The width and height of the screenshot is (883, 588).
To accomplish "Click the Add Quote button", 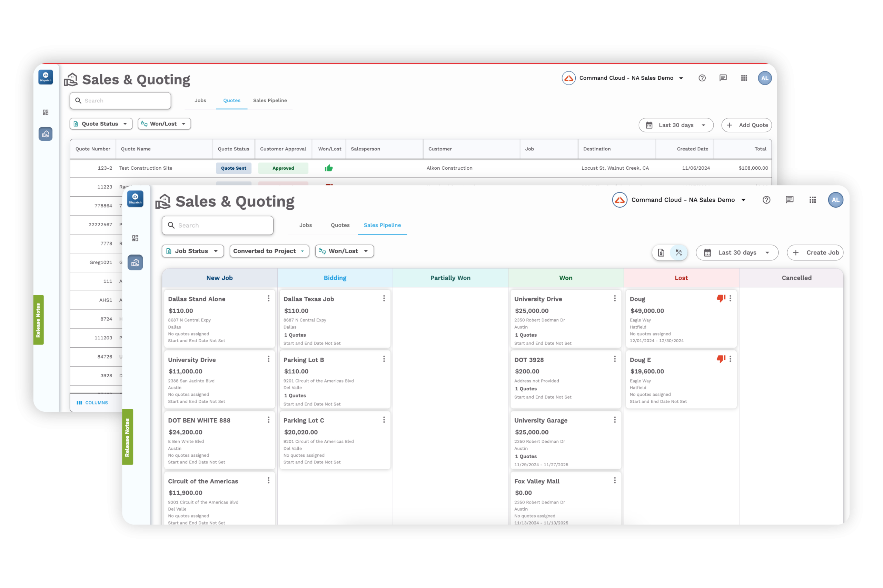I will pyautogui.click(x=746, y=125).
